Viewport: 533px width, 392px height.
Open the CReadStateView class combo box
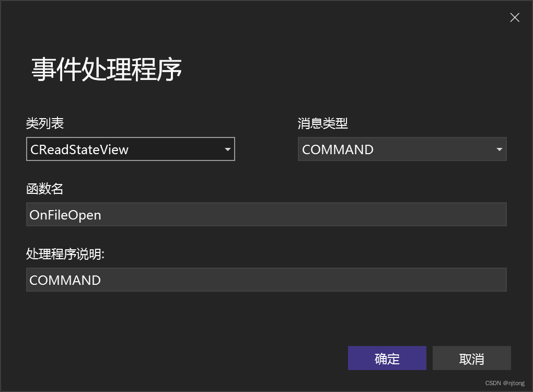click(x=131, y=149)
